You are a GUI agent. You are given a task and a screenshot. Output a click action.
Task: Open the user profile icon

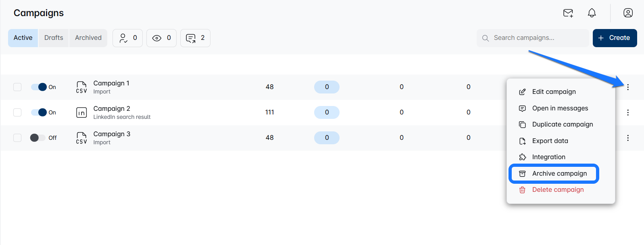point(628,13)
